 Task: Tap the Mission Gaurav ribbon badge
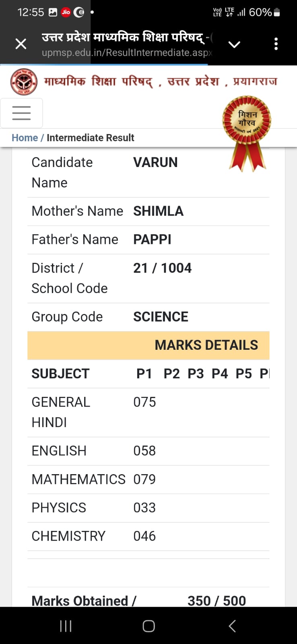tap(247, 133)
